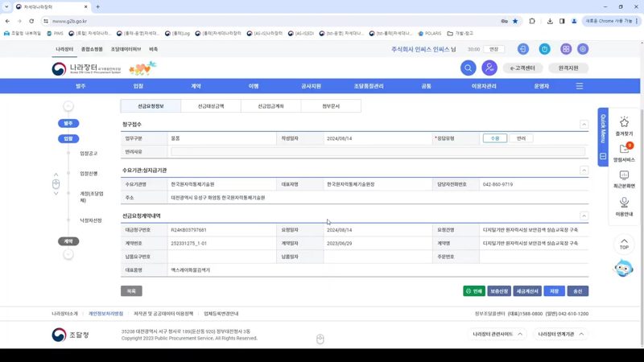
Task: Click the 보증신청 button
Action: click(x=499, y=291)
